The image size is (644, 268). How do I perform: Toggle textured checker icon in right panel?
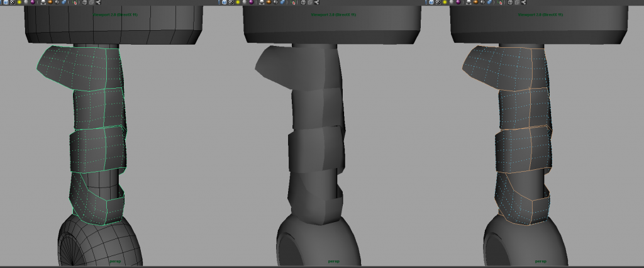tap(438, 2)
